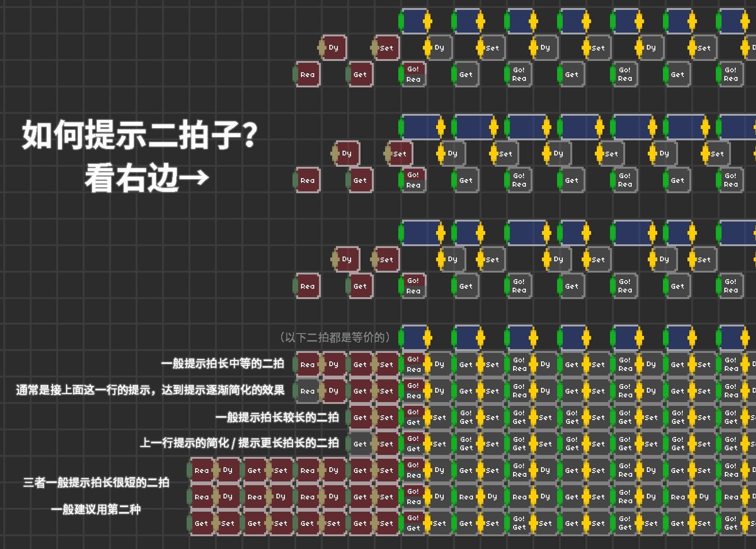Viewport: 756px width, 549px height.
Task: Select the 看右边→ text
Action: pyautogui.click(x=146, y=178)
